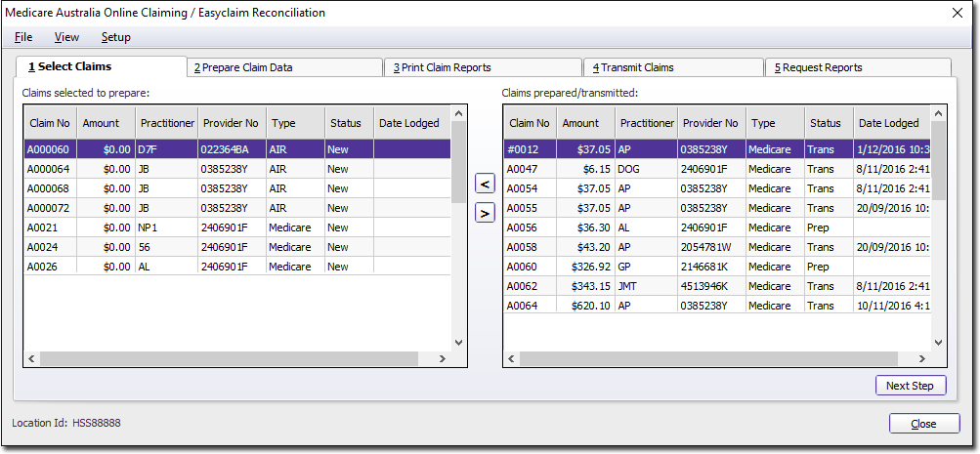Switch to 3 Print Claim Reports tab
980x454 pixels.
pyautogui.click(x=483, y=67)
